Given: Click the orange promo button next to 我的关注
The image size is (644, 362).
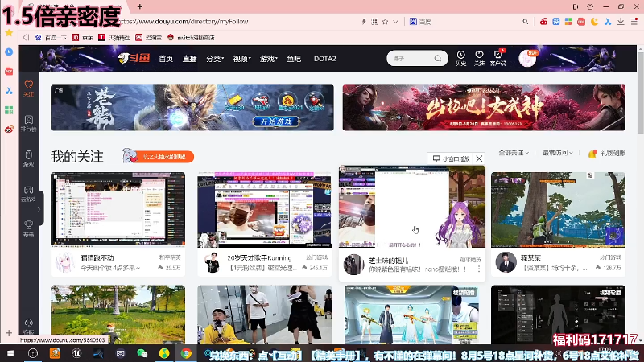Looking at the screenshot, I should point(158,156).
